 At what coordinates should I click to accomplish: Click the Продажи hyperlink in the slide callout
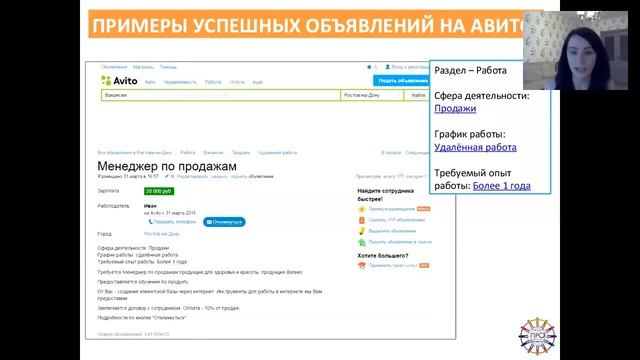click(455, 109)
